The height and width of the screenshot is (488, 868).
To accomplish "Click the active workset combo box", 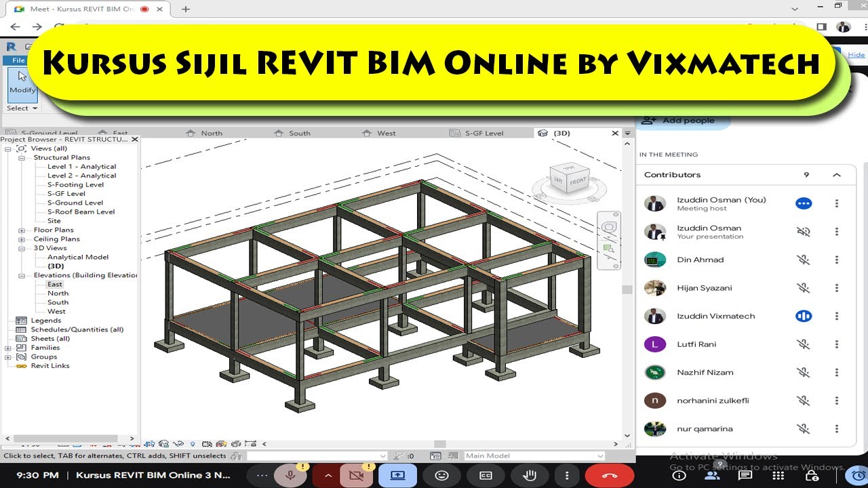I will pyautogui.click(x=317, y=456).
